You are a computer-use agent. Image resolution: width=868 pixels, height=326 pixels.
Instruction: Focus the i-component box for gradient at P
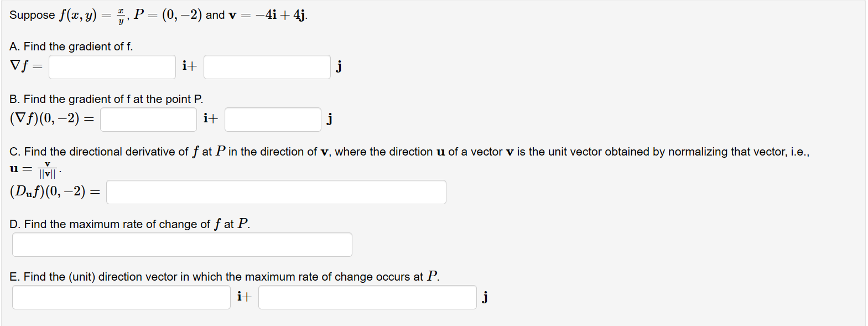click(148, 120)
